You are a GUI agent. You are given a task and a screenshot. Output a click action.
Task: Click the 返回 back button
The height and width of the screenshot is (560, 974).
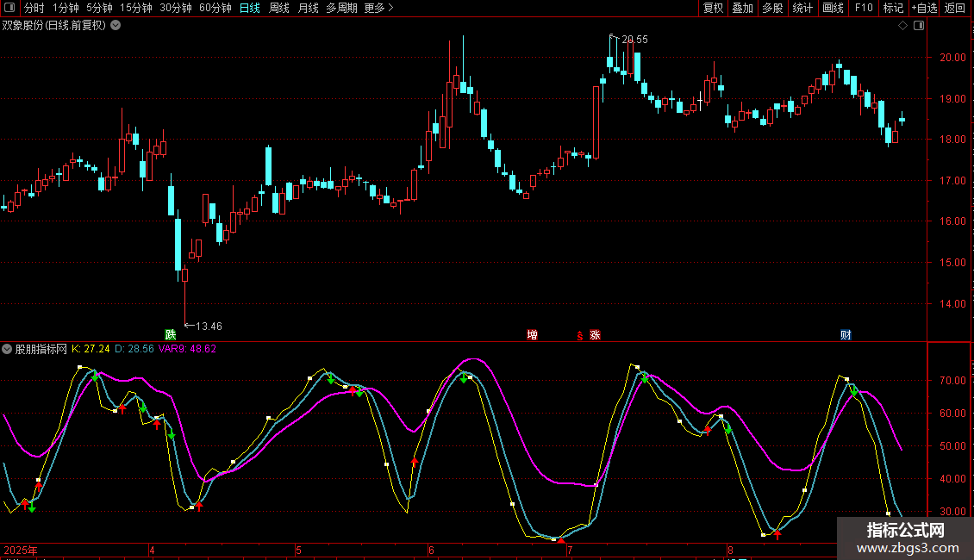[955, 9]
